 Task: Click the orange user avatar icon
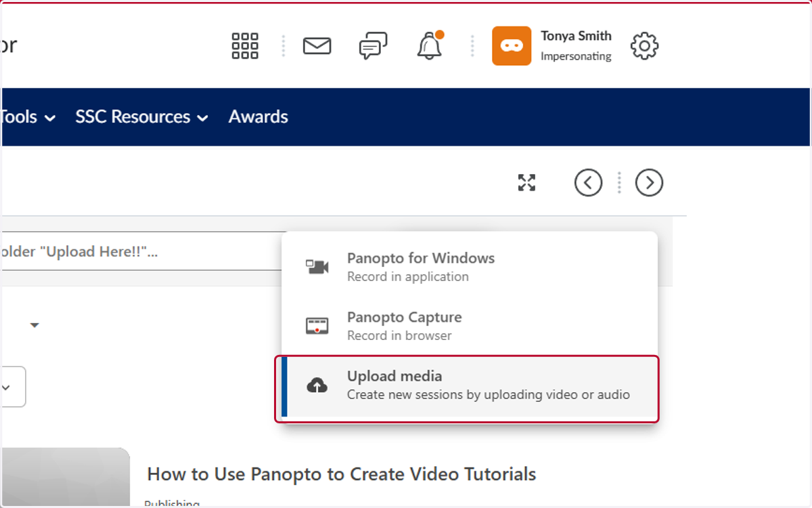click(x=512, y=46)
